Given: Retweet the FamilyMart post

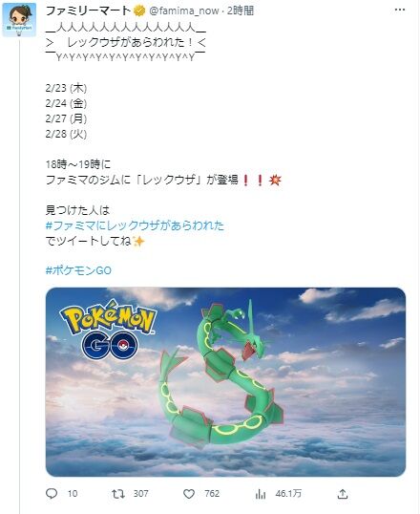Looking at the screenshot, I should [118, 494].
